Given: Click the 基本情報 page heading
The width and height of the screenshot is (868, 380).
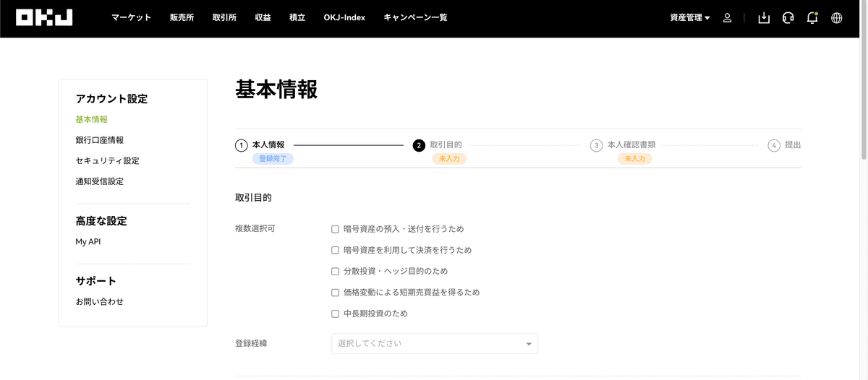Looking at the screenshot, I should pyautogui.click(x=276, y=90).
